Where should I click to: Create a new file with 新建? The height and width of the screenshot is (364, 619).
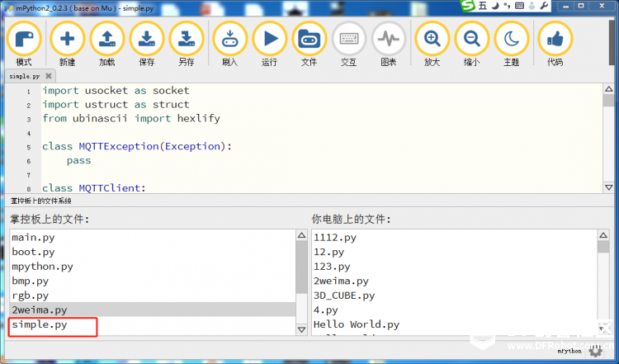pos(67,44)
